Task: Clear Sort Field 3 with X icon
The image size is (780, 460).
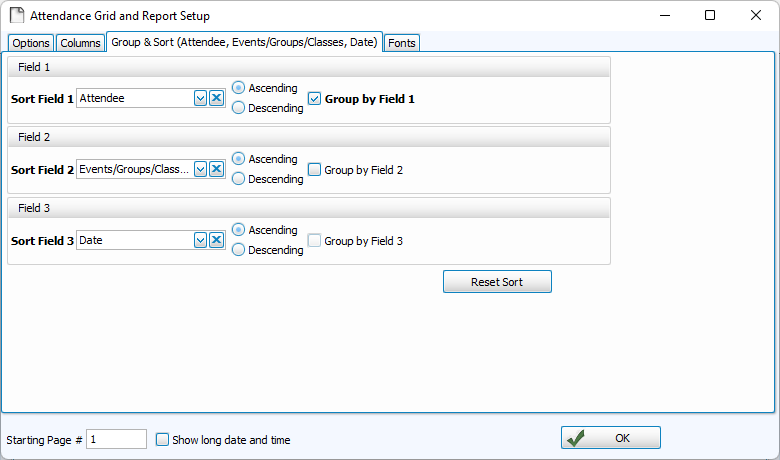Action: (x=216, y=240)
